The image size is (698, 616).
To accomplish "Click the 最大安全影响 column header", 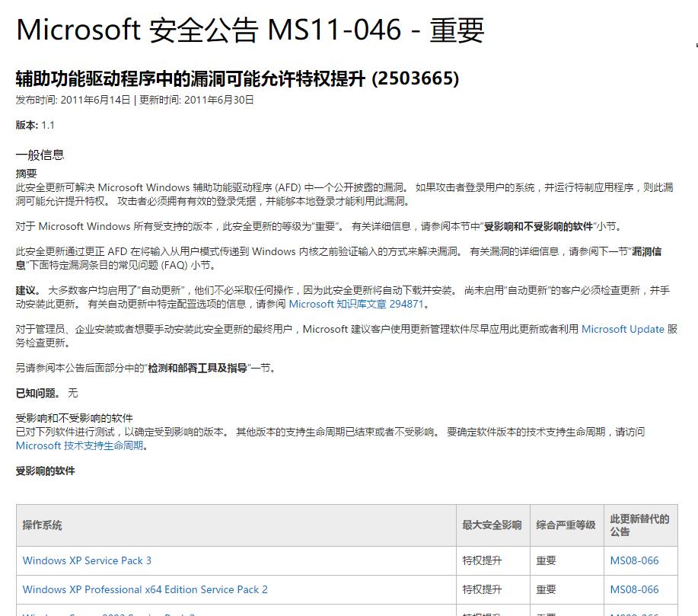I will (x=492, y=525).
